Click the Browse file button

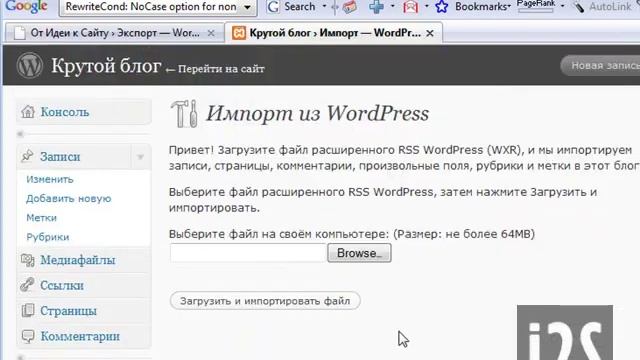point(359,253)
